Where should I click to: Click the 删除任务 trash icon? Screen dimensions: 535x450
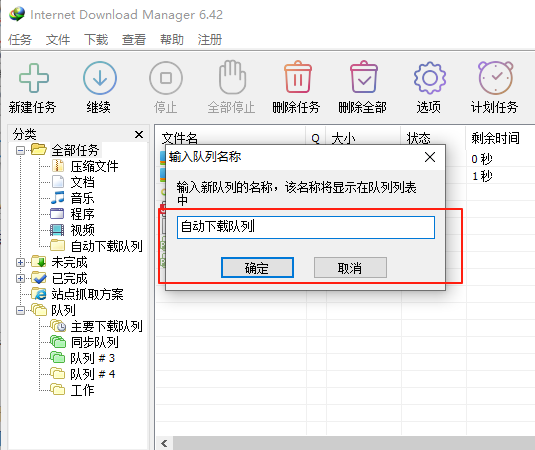coord(298,77)
